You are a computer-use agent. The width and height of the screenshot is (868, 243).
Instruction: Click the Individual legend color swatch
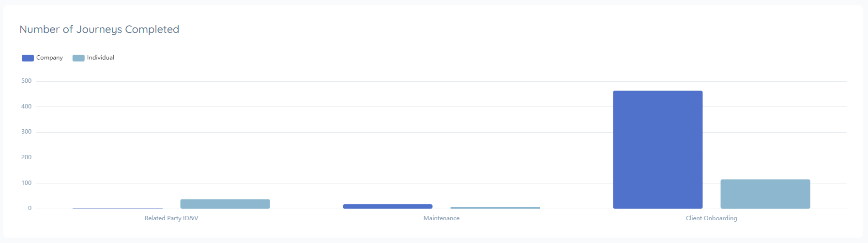(x=78, y=58)
